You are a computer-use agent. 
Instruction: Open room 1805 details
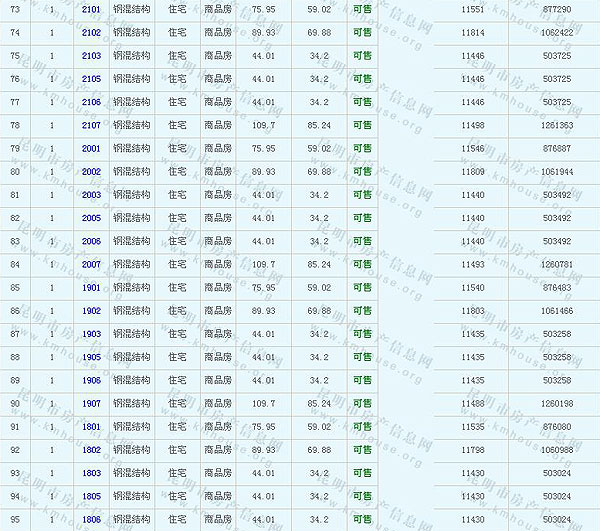pos(91,496)
